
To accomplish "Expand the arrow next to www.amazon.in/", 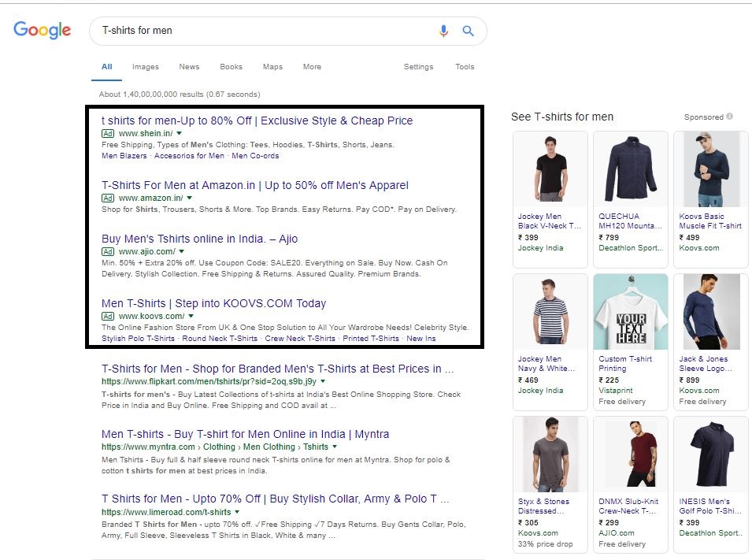I will coord(190,198).
